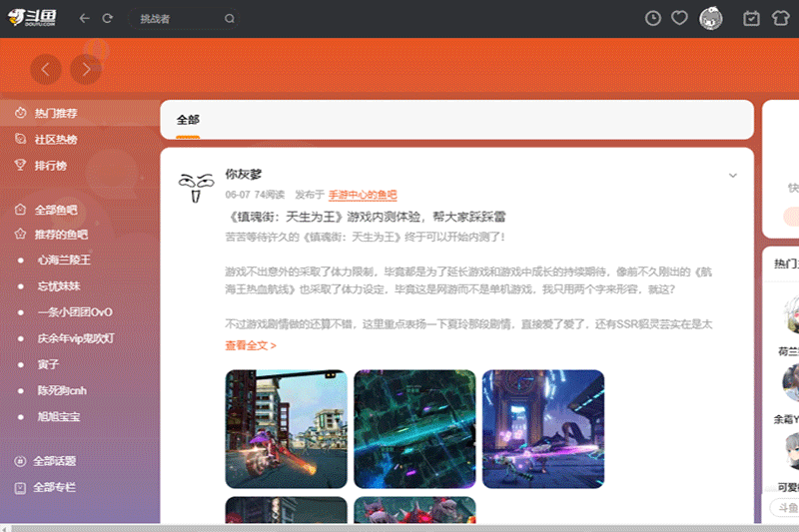Click the search magnifier icon
The image size is (799, 532).
coord(230,18)
